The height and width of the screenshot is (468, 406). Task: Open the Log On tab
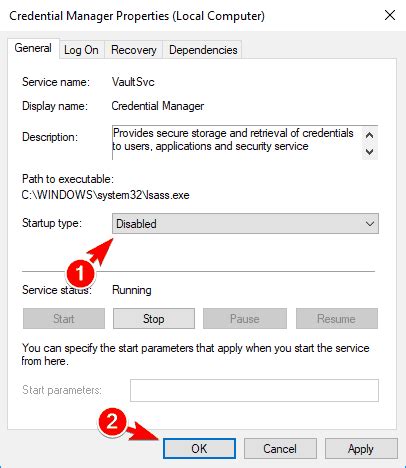coord(81,50)
